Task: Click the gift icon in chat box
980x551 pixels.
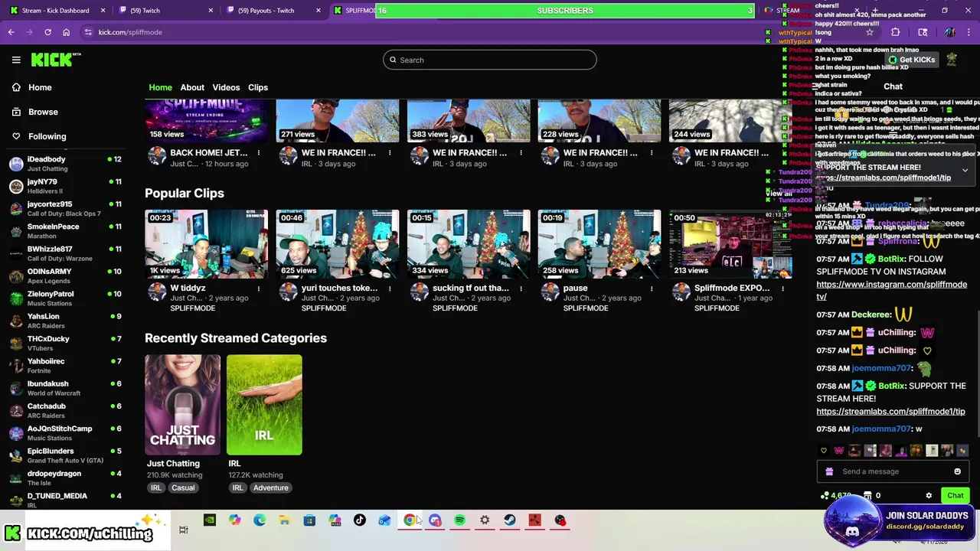Action: click(829, 471)
